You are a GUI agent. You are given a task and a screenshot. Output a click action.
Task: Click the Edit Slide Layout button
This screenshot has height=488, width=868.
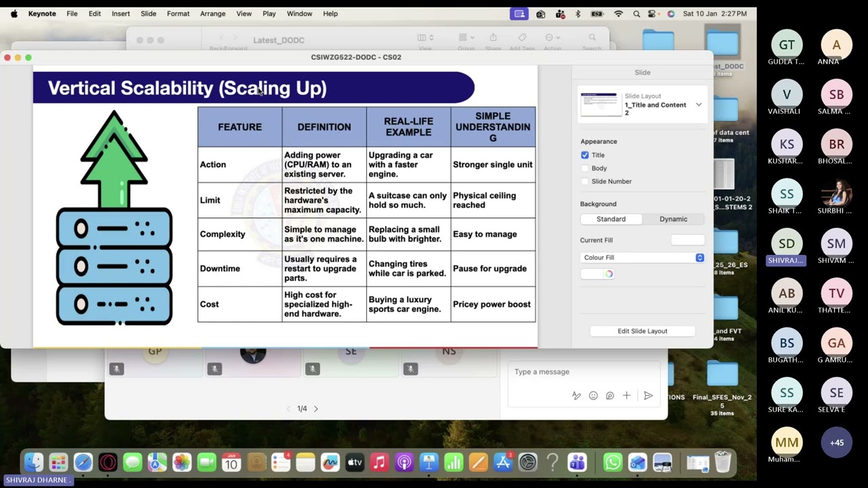642,331
